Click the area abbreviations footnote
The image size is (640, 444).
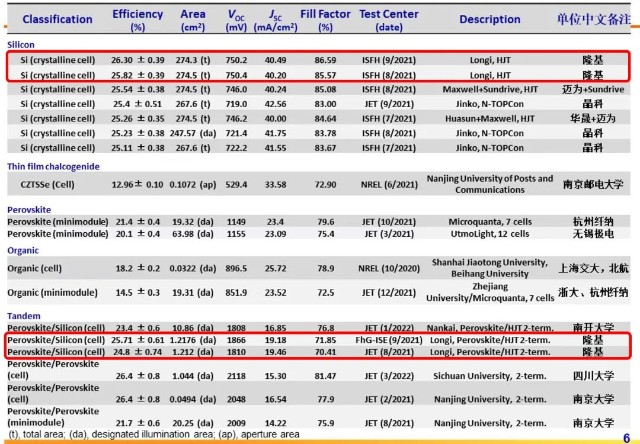[154, 435]
